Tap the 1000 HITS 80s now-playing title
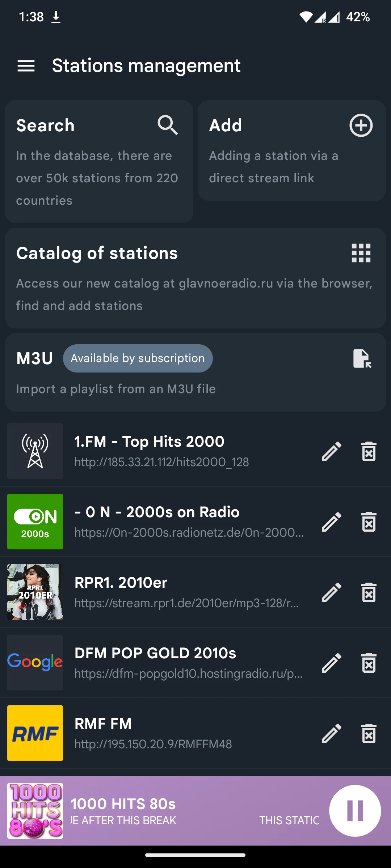Viewport: 391px width, 868px height. 123,804
